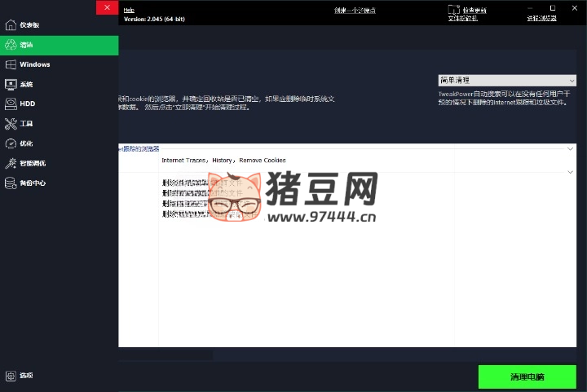Open the Windows section logo icon
The height and width of the screenshot is (392, 587).
click(11, 64)
